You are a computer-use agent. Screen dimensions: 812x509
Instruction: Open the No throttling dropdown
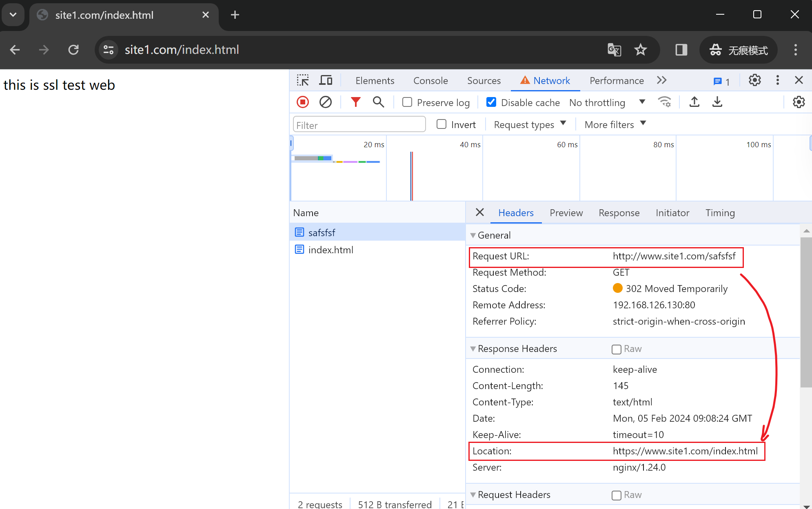(607, 102)
